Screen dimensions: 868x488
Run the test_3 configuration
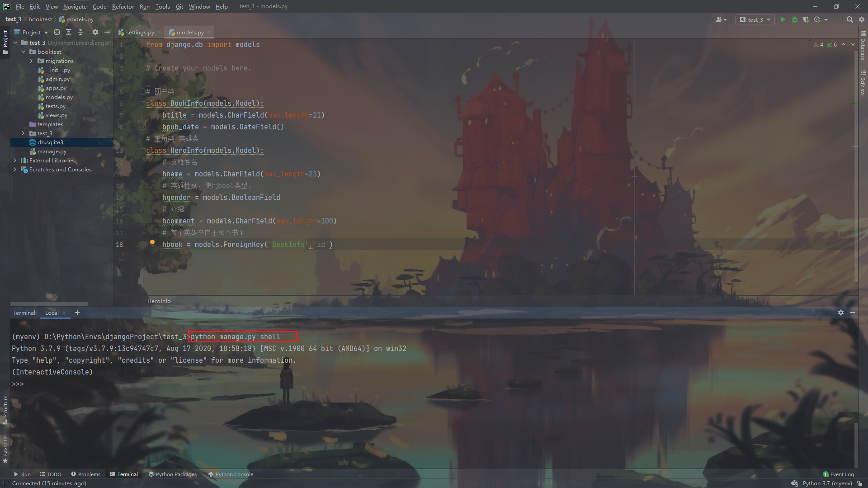point(783,19)
